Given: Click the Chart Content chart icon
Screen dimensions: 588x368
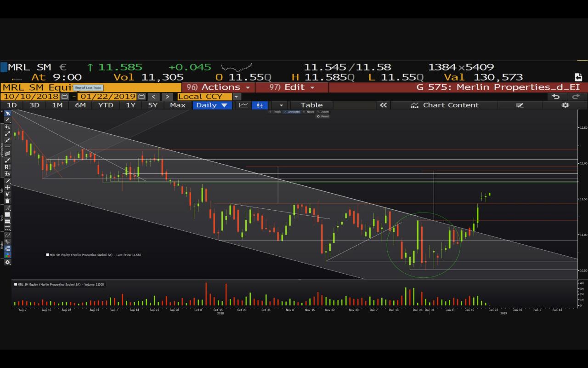Looking at the screenshot, I should point(414,105).
